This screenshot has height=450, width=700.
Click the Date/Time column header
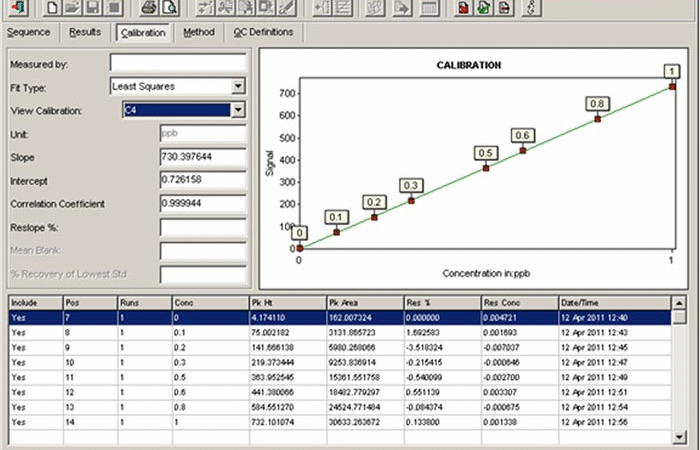(x=612, y=301)
